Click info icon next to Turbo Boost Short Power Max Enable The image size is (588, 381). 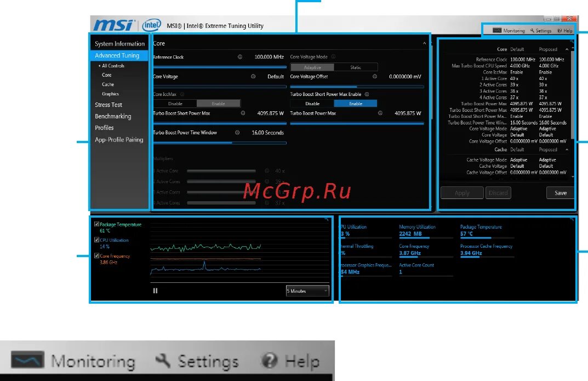367,94
